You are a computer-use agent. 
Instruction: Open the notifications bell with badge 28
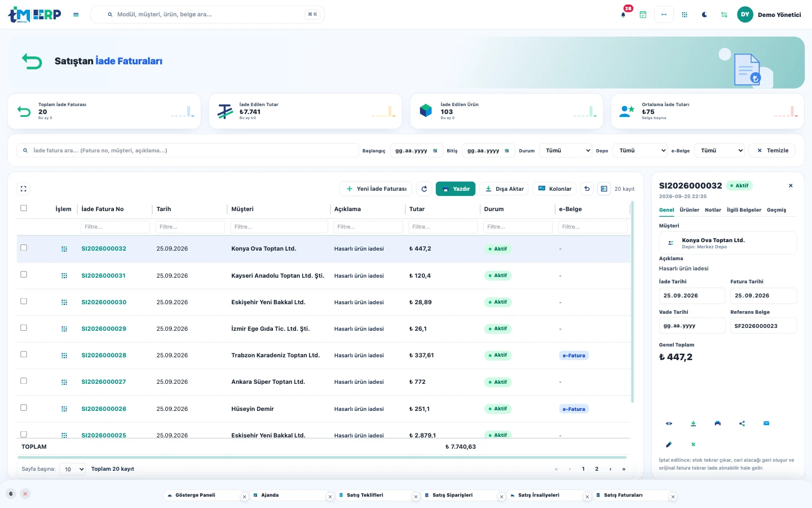click(623, 15)
